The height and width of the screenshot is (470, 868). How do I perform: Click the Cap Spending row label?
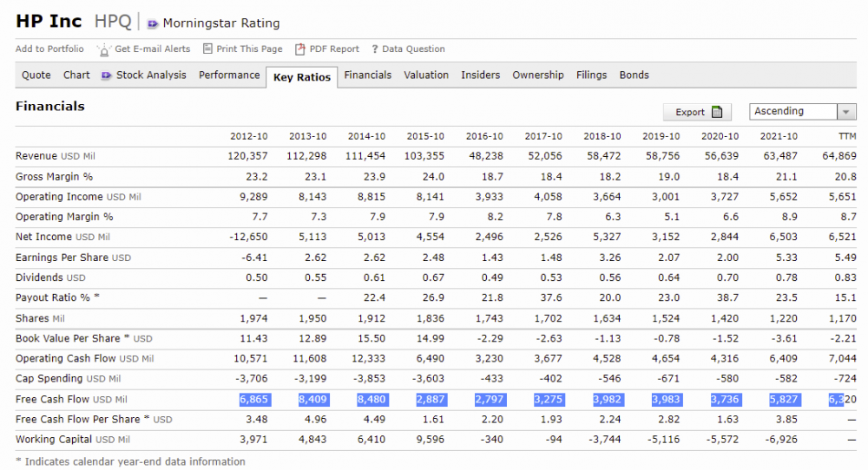pyautogui.click(x=68, y=378)
